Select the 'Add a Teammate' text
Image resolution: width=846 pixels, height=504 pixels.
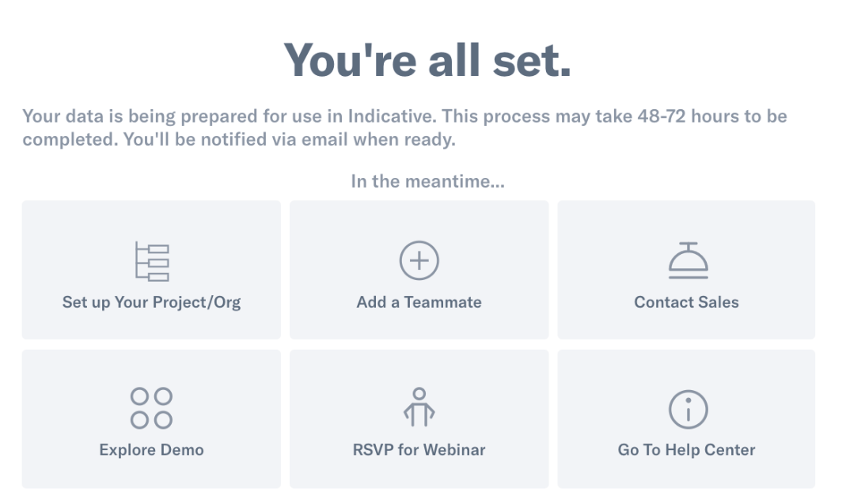click(x=419, y=302)
